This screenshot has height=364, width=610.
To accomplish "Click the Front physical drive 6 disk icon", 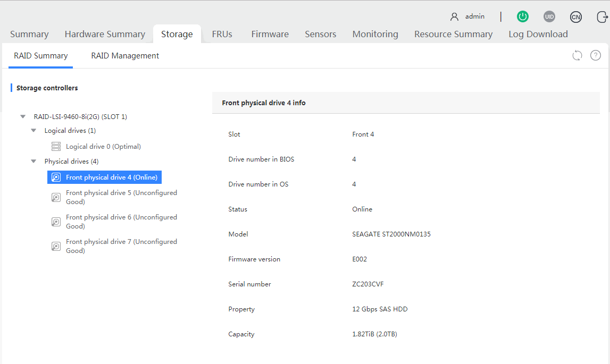I will point(56,222).
